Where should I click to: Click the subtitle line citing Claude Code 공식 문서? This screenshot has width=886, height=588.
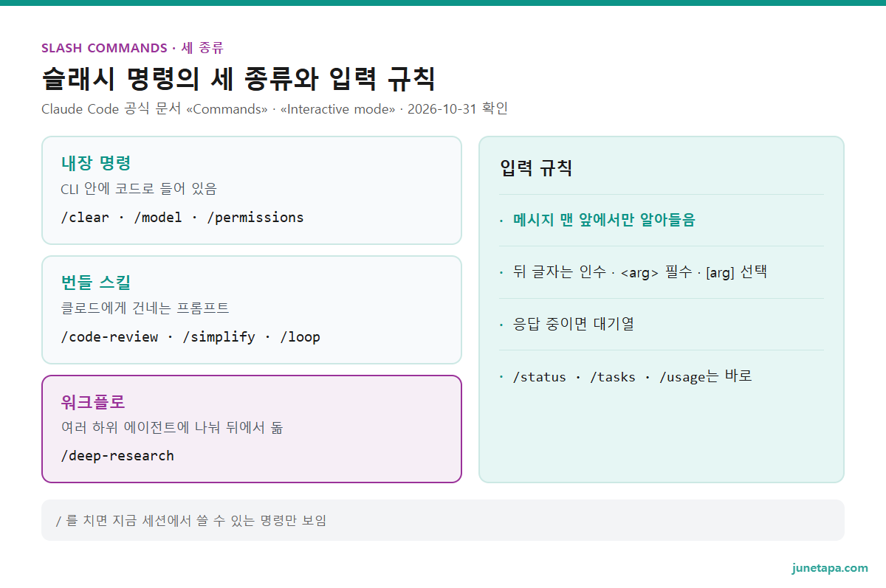pyautogui.click(x=275, y=109)
